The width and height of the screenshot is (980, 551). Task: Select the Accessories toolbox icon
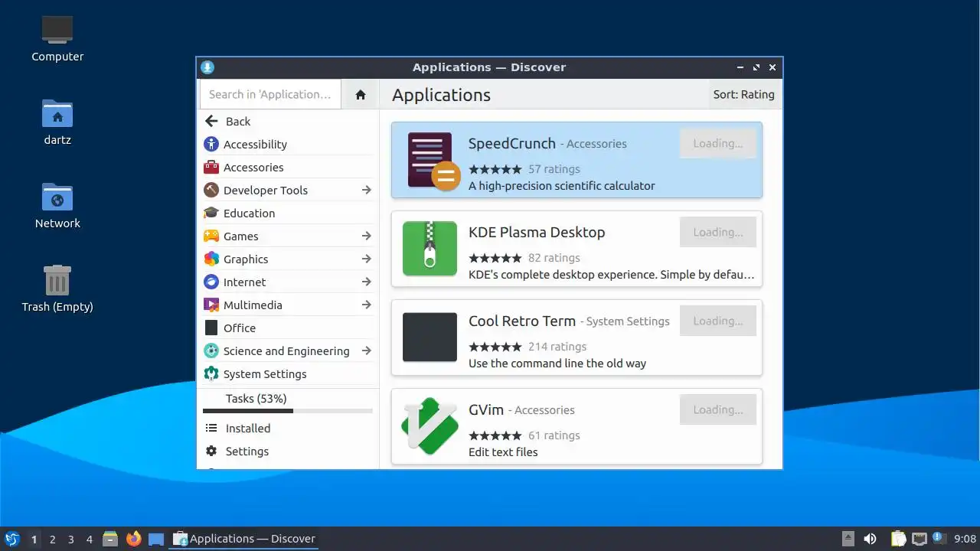coord(211,167)
